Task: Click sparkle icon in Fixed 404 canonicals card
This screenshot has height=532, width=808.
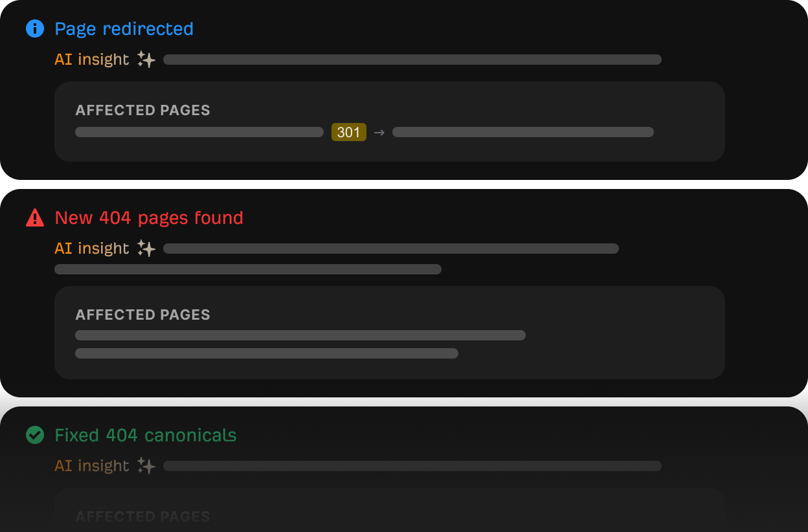Action: click(146, 466)
